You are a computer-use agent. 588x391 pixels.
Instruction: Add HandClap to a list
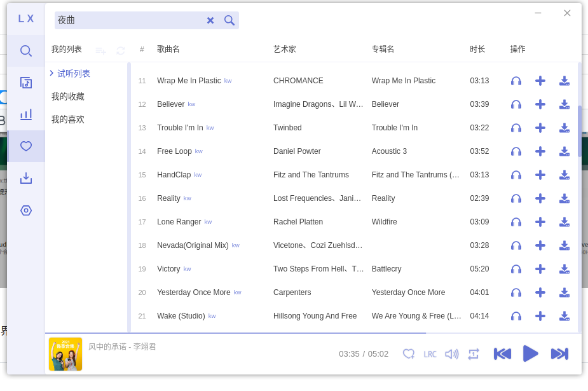pos(540,175)
